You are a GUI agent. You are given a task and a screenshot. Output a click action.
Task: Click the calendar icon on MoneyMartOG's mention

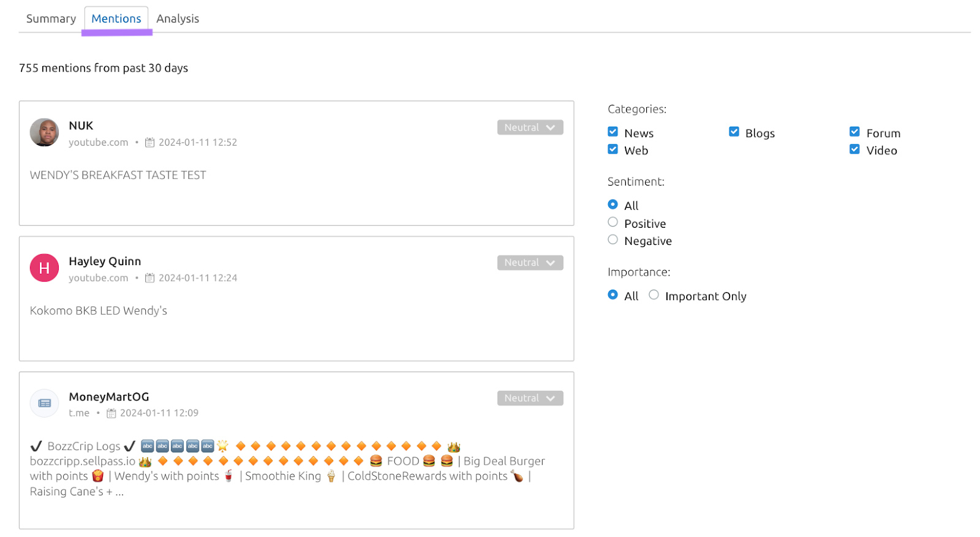(x=111, y=413)
